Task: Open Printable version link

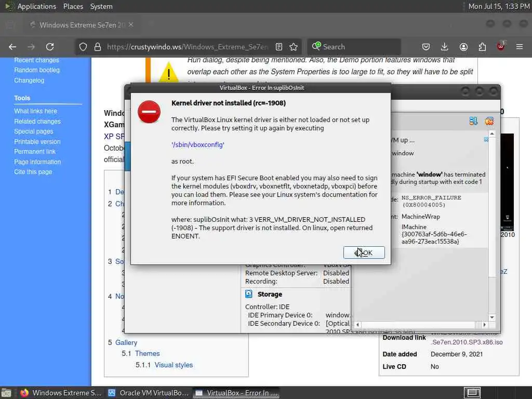Action: pyautogui.click(x=37, y=141)
